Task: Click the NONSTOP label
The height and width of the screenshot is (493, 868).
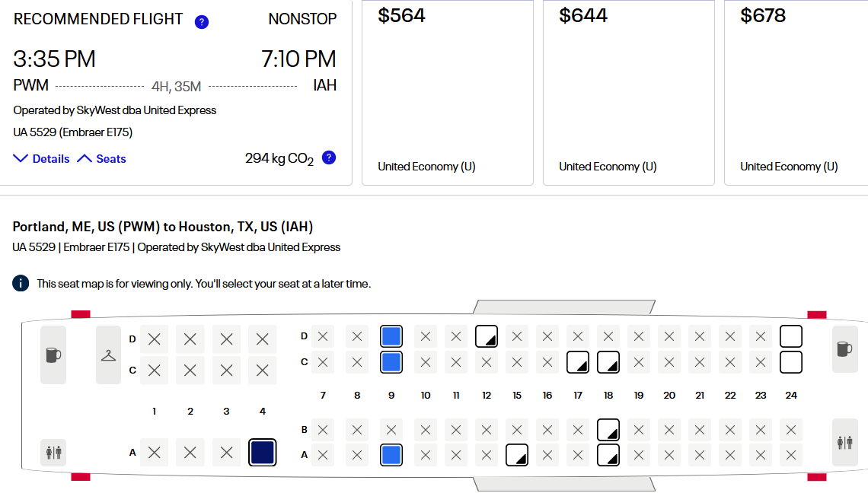Action: pyautogui.click(x=302, y=19)
